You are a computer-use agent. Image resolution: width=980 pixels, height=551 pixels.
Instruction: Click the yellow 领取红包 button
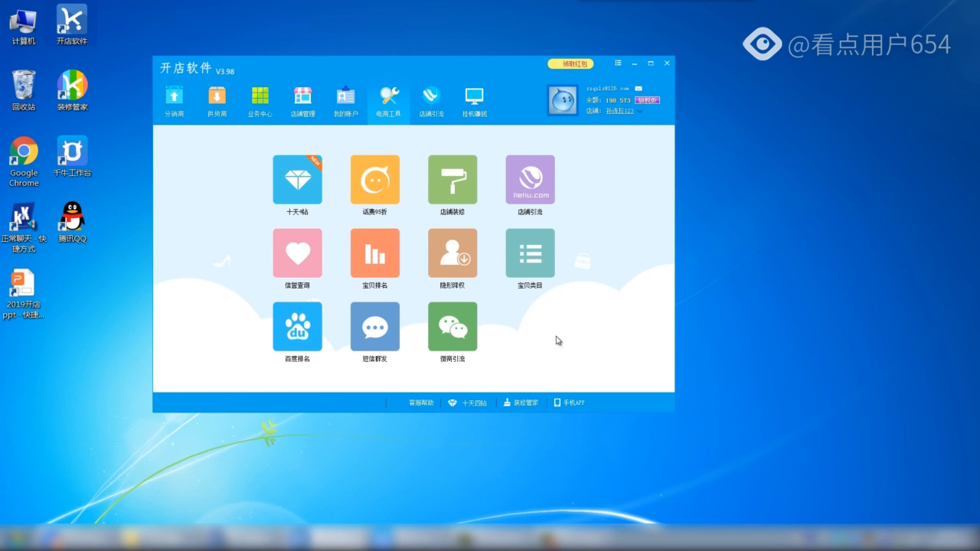pyautogui.click(x=570, y=64)
